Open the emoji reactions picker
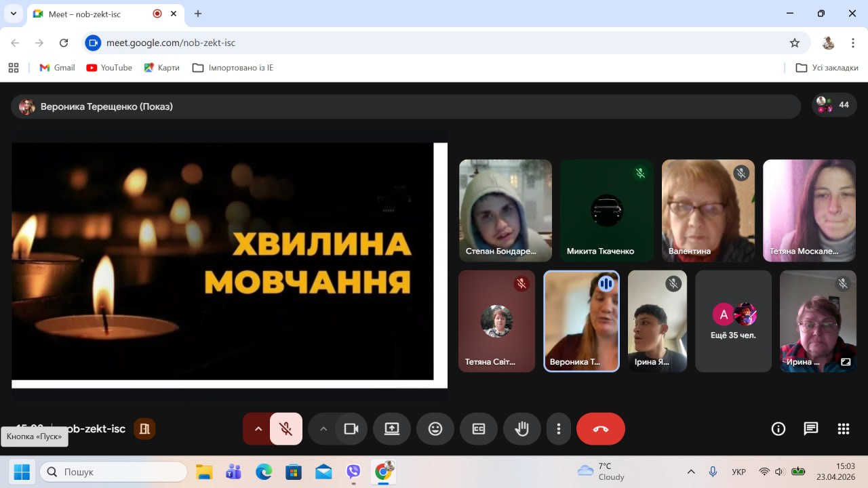868x488 pixels. [x=435, y=428]
